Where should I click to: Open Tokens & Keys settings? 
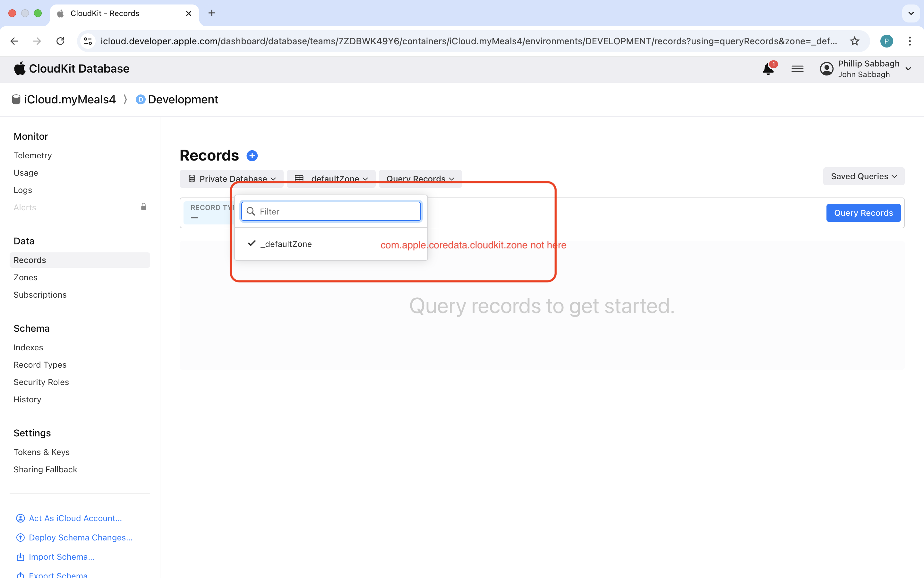42,452
